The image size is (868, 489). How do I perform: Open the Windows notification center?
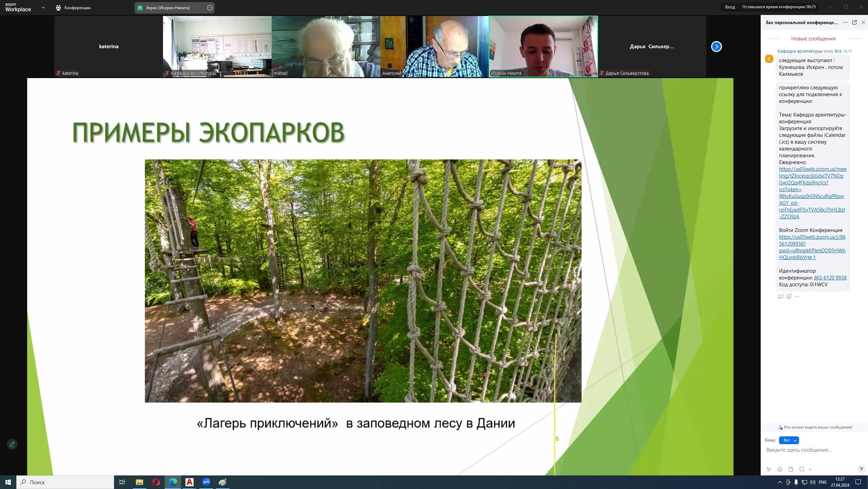click(858, 482)
